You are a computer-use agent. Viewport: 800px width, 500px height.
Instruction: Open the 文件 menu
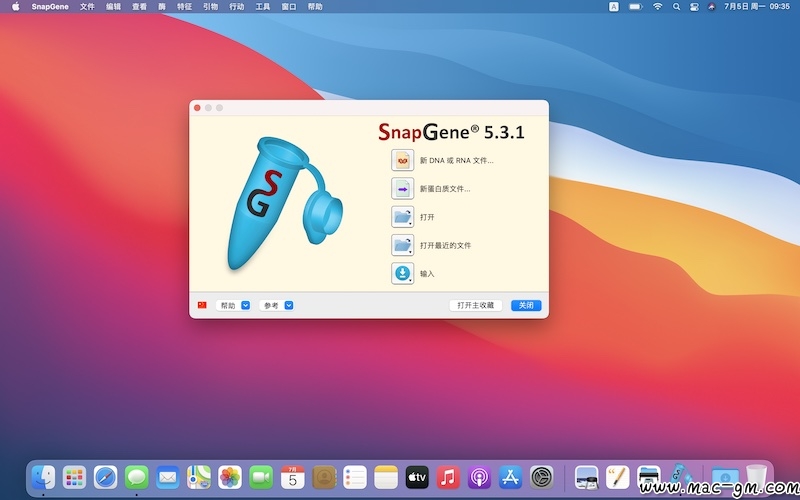87,7
